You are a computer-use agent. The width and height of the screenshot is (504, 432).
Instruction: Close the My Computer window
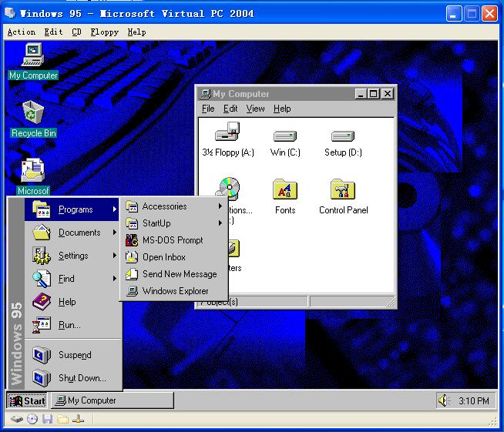388,94
